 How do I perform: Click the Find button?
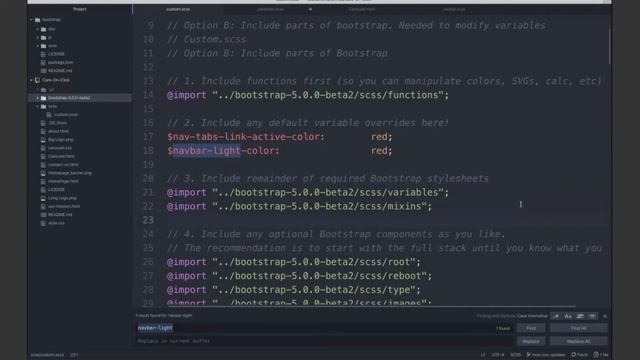click(x=531, y=328)
